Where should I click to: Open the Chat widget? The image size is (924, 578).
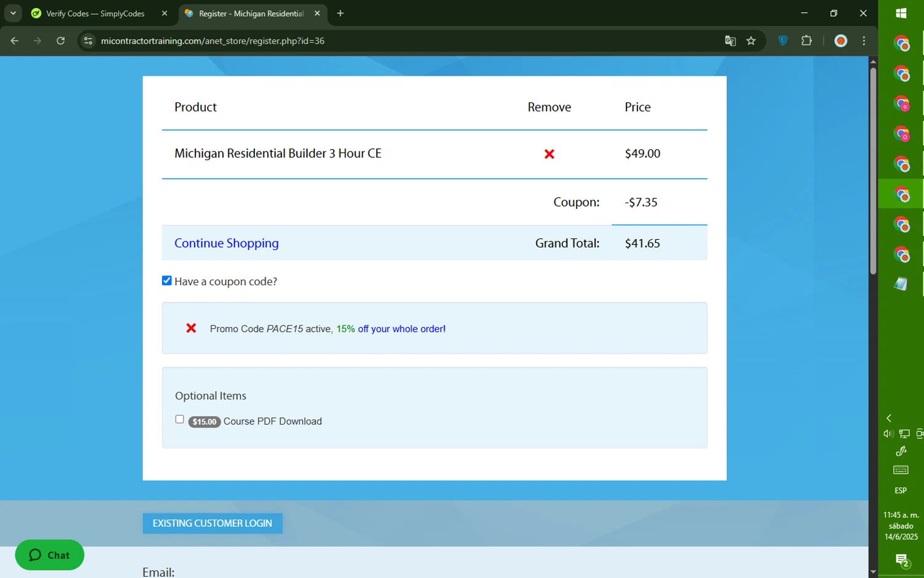tap(49, 555)
